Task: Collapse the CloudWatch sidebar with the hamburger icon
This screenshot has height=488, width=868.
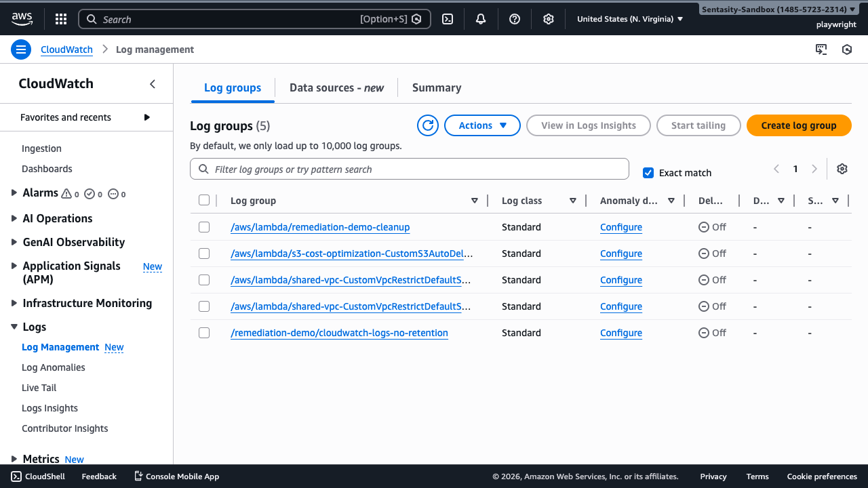Action: [21, 49]
